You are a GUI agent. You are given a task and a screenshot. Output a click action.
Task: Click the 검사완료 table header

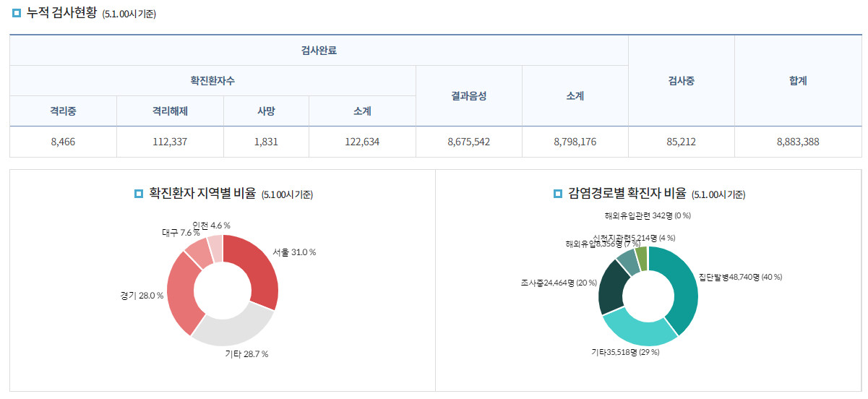click(319, 51)
